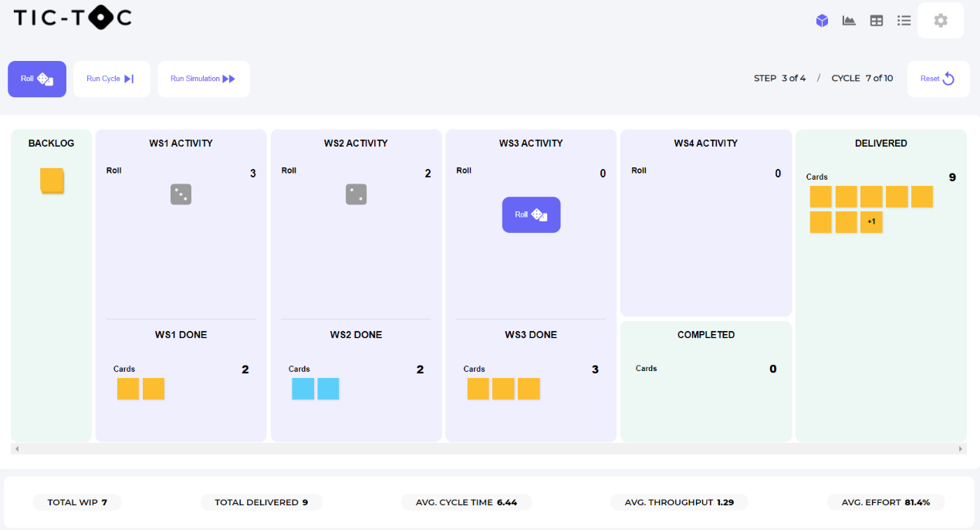The width and height of the screenshot is (980, 530).
Task: Select the yellow card in Backlog
Action: (52, 181)
